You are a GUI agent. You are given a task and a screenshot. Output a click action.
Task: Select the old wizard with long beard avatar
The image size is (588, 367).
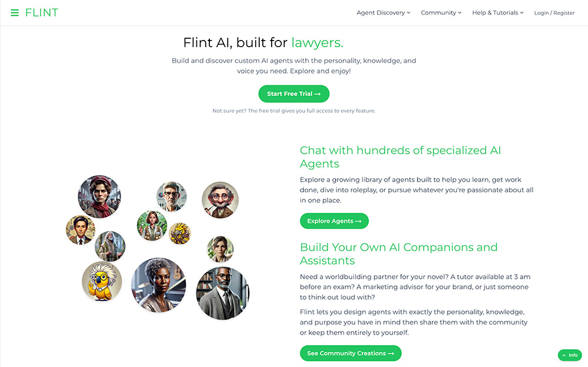[110, 246]
